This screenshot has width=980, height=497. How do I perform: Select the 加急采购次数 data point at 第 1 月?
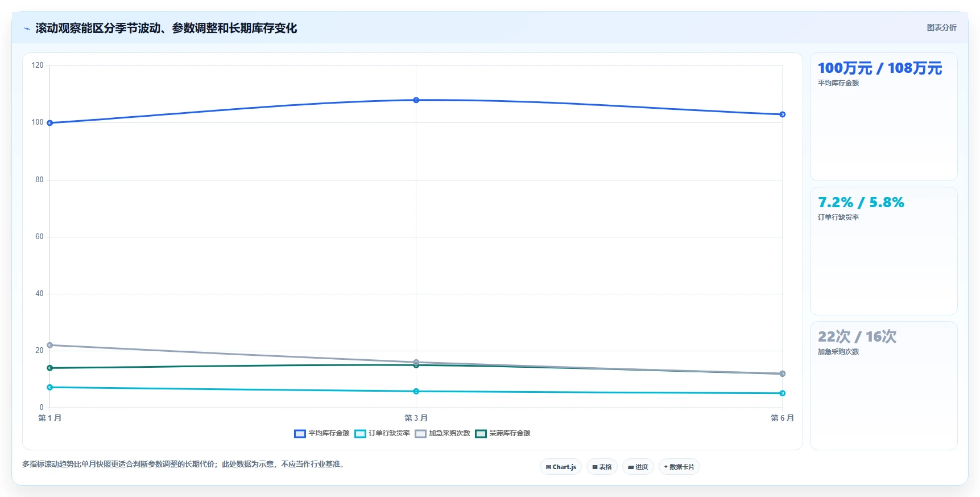tap(50, 345)
